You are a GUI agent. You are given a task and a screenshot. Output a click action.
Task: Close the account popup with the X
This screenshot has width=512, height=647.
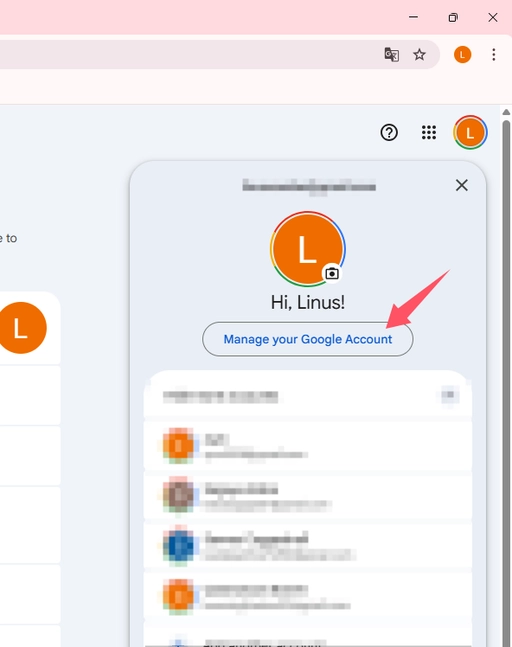(x=462, y=185)
